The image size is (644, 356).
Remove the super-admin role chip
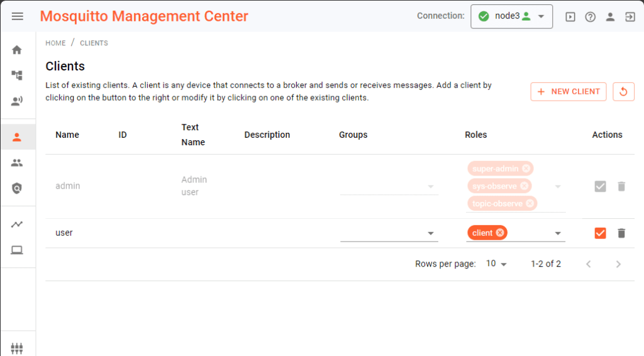(526, 169)
